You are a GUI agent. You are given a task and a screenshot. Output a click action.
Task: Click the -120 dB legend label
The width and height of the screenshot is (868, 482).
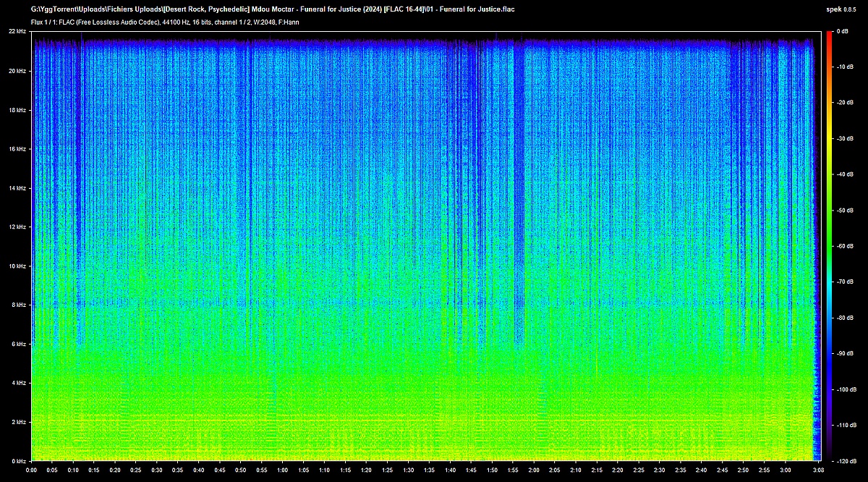pos(844,461)
